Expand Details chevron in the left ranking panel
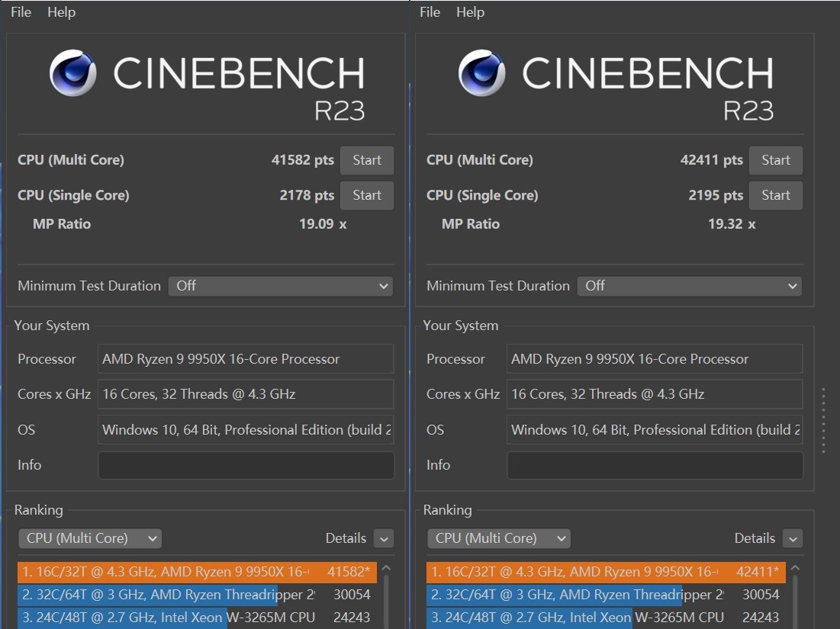Screen dimensions: 840x629 (x=384, y=538)
